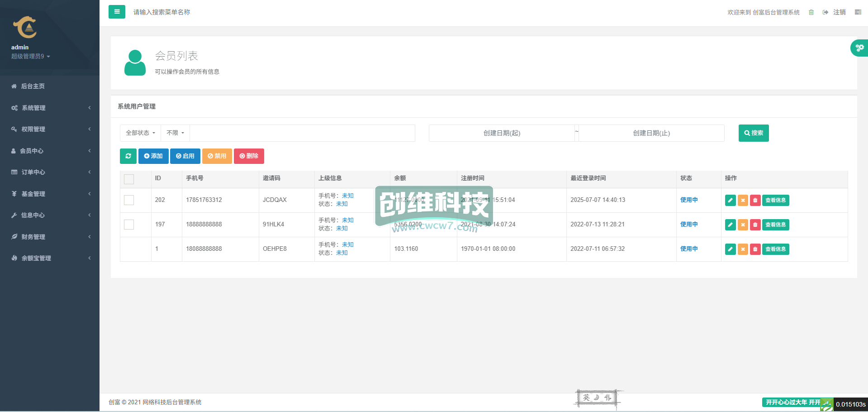
Task: View info for member 197 via 查看信息
Action: (776, 225)
